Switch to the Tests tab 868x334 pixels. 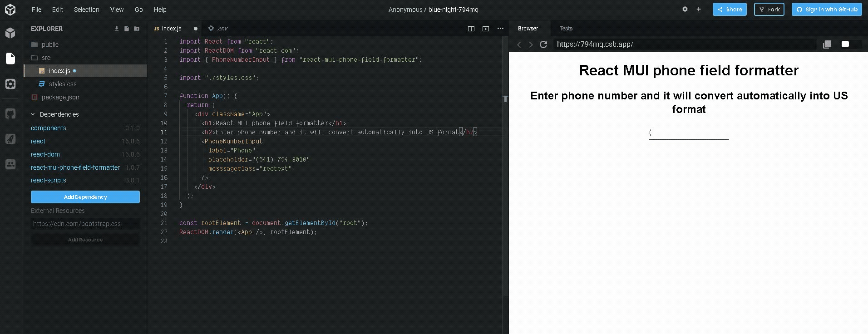click(566, 29)
